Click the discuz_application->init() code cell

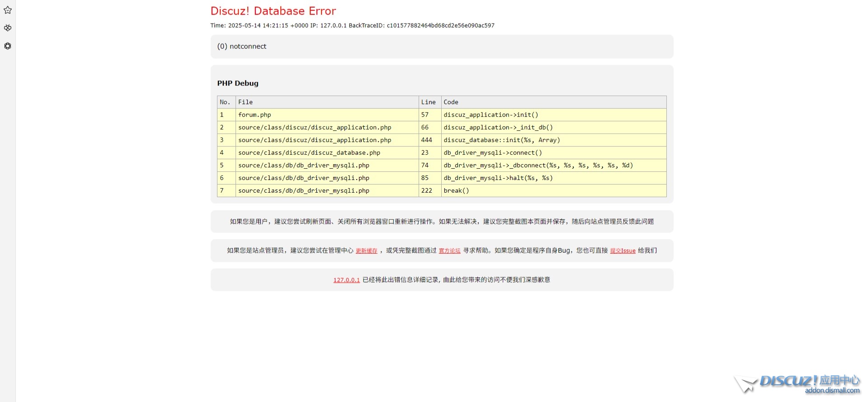[x=491, y=115]
